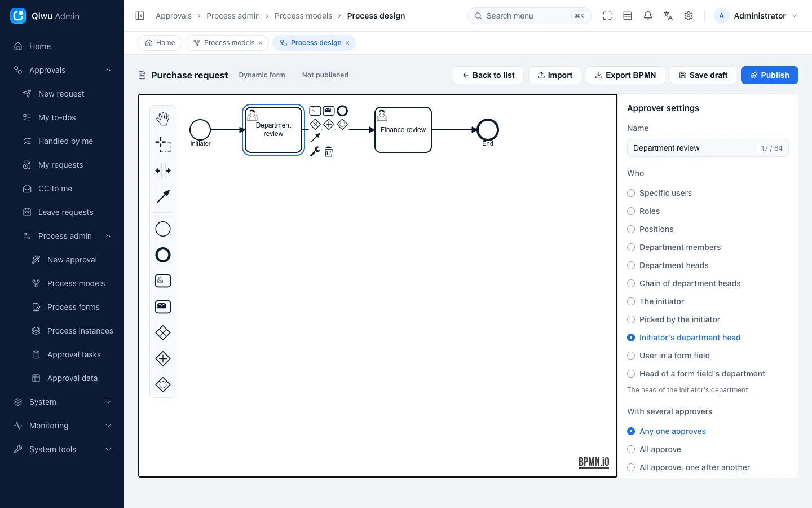Choose the send task envelope in the palette
The image size is (812, 508).
coord(163,306)
